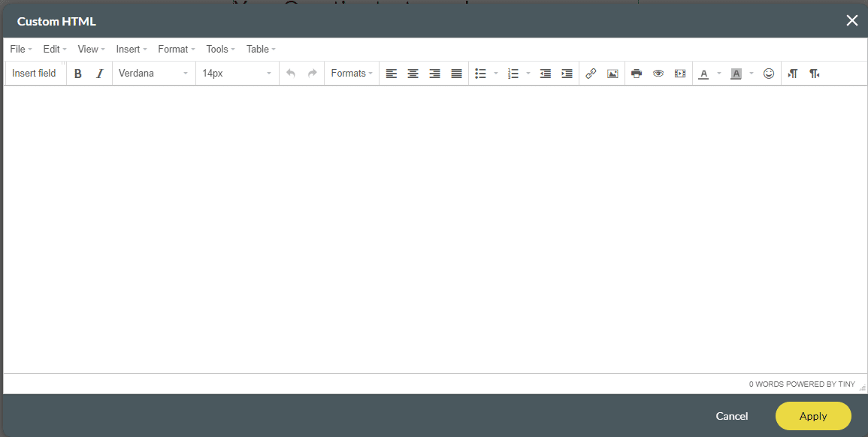Toggle numbered list
Screen dimensions: 868x437
[514, 73]
